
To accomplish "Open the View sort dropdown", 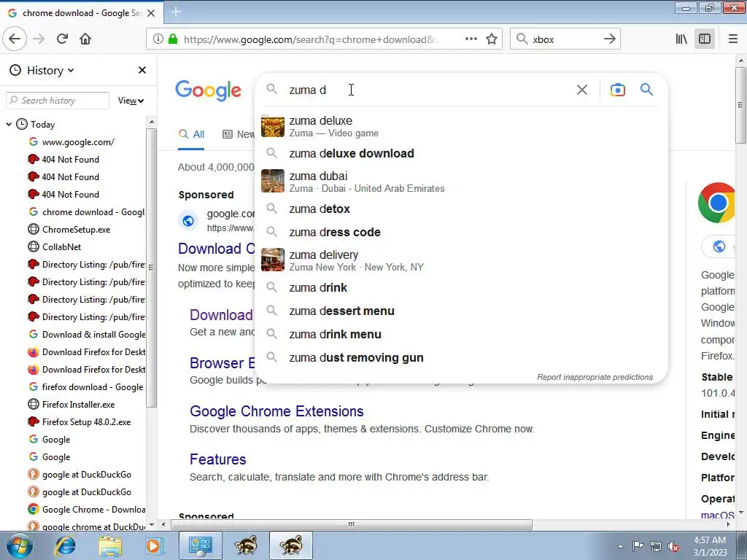I will 131,101.
